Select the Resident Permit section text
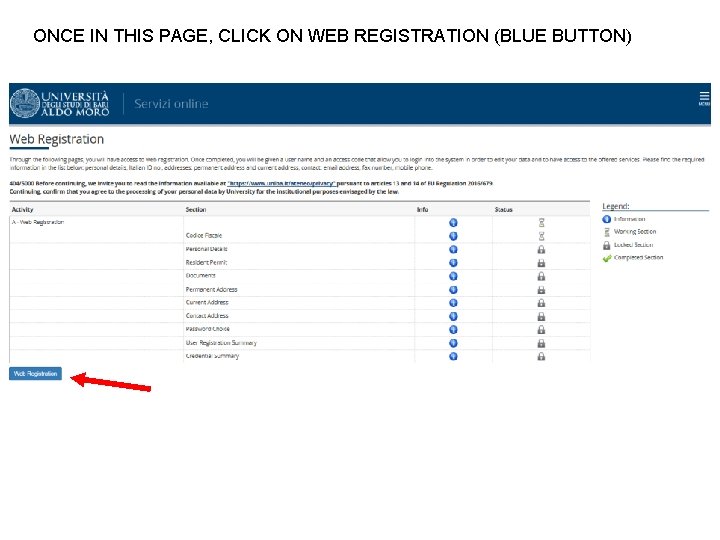This screenshot has width=720, height=540. click(x=207, y=263)
